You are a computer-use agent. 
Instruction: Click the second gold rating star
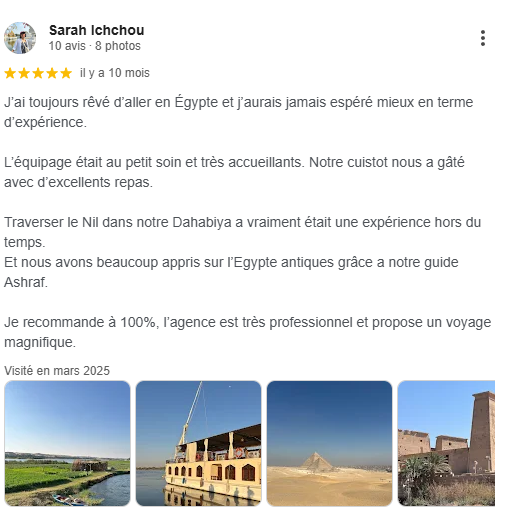[24, 73]
